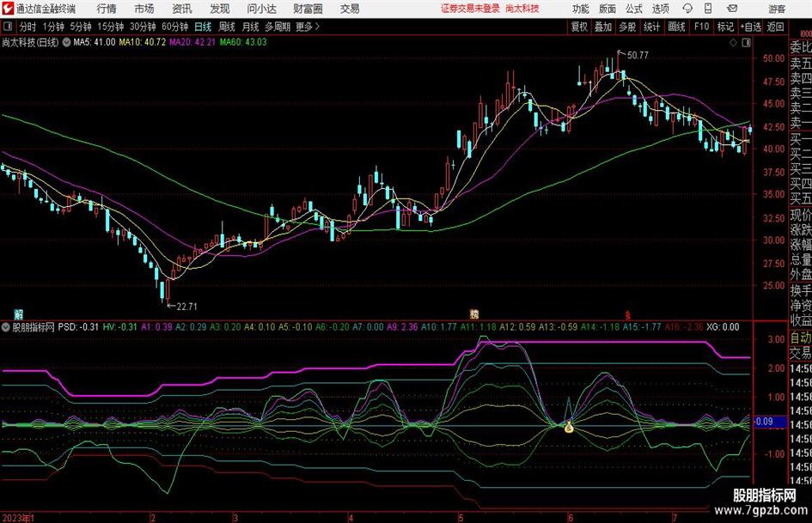Open the customer service headset icon

[687, 9]
